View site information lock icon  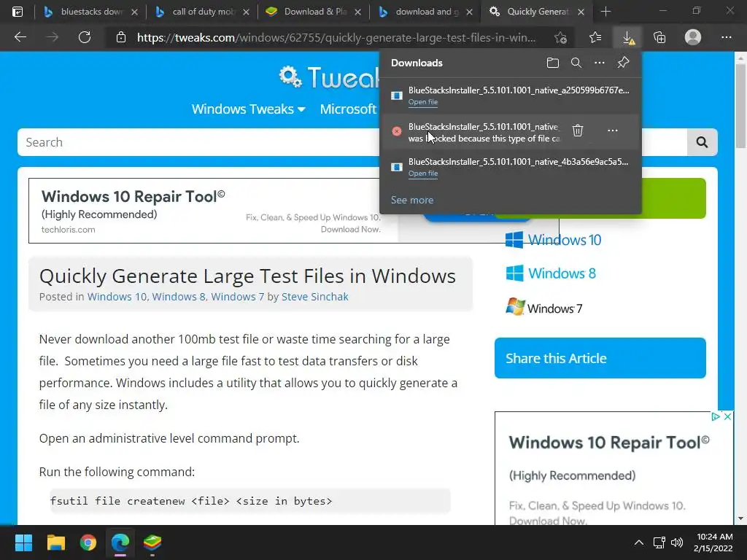click(x=121, y=38)
